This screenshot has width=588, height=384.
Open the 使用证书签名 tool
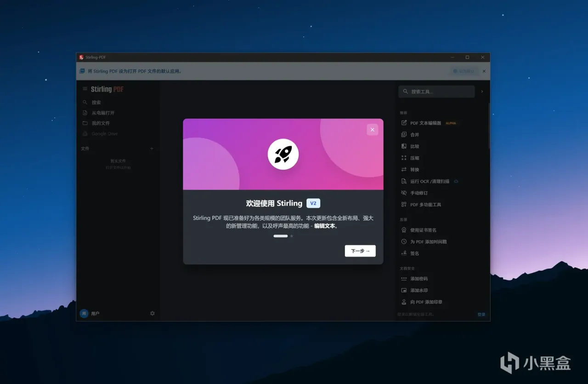coord(423,230)
